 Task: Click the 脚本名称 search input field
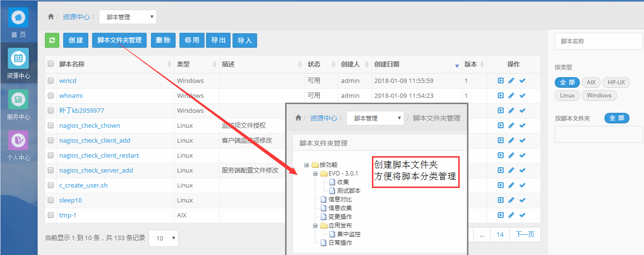pos(599,41)
